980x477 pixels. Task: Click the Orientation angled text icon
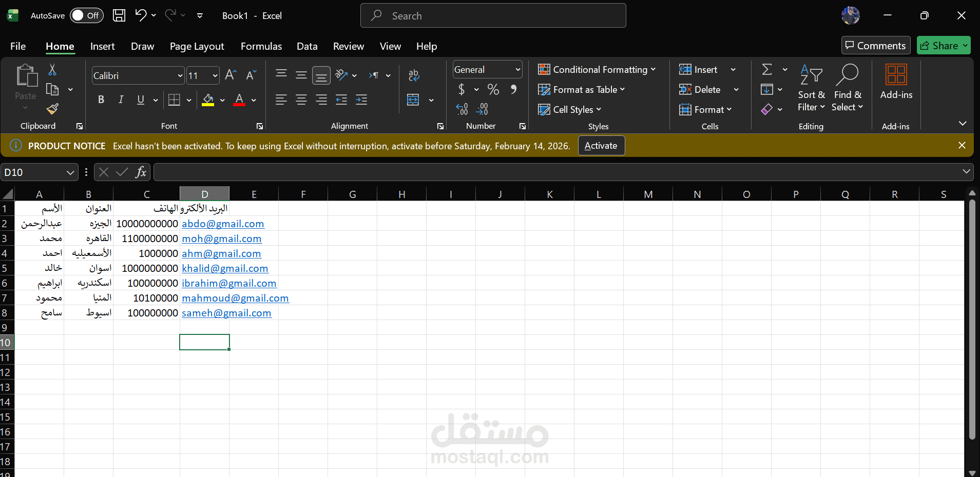point(341,75)
